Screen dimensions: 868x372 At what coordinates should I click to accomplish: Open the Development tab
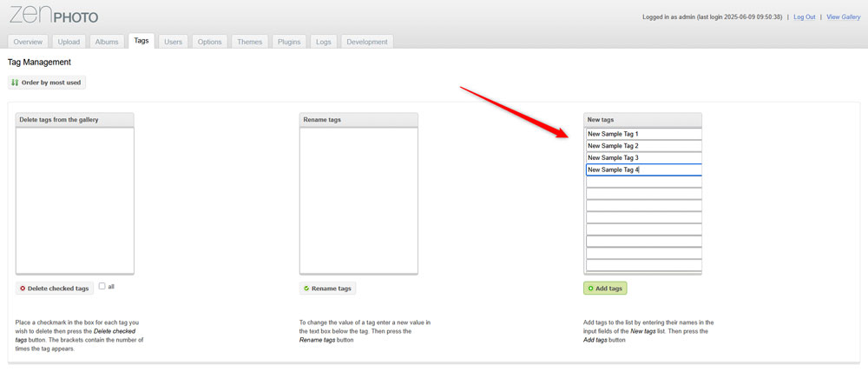point(367,42)
